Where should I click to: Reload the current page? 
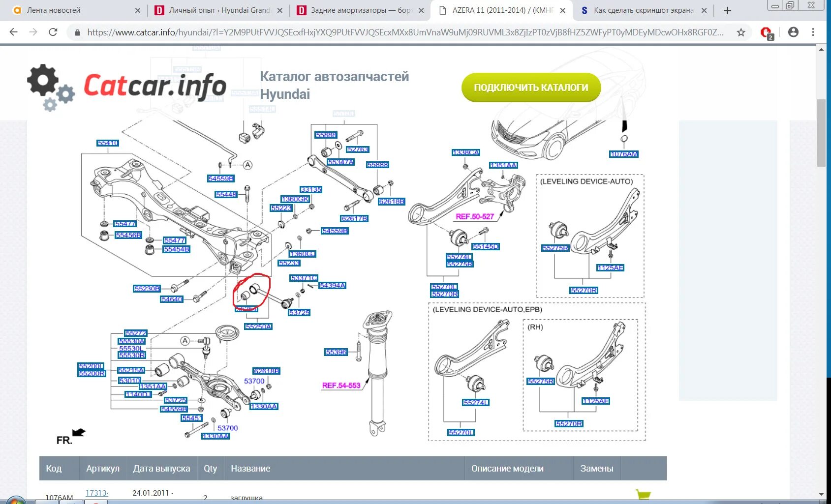(x=53, y=32)
